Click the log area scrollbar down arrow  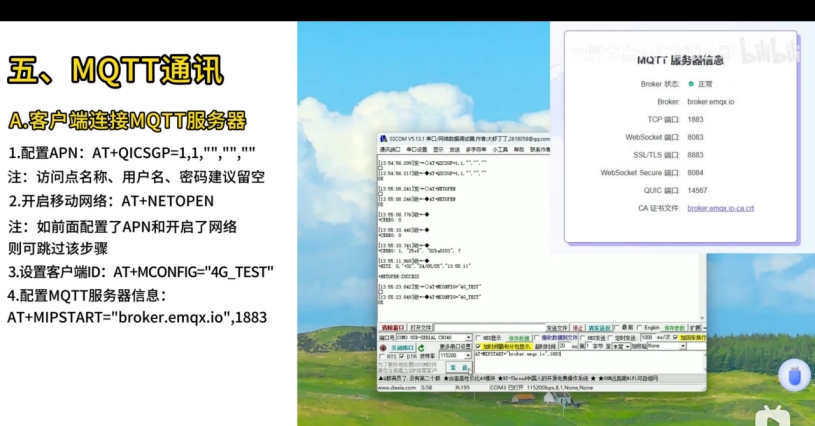pyautogui.click(x=702, y=318)
